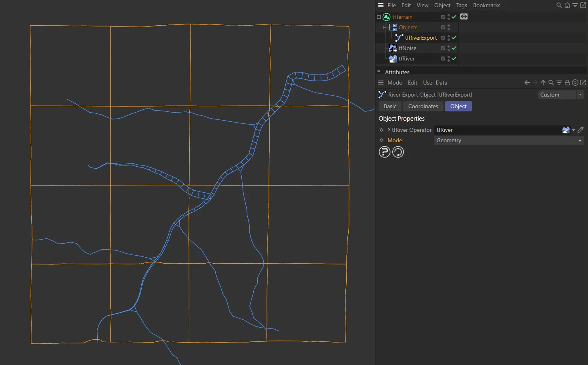588x365 pixels.
Task: Click the tfRiverExport spline icon
Action: (399, 38)
